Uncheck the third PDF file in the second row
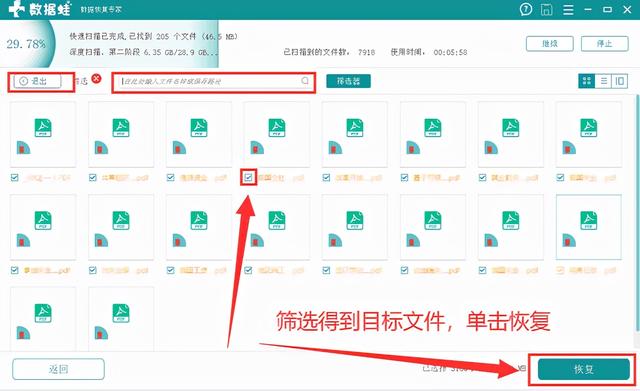640x391 pixels. [171, 270]
